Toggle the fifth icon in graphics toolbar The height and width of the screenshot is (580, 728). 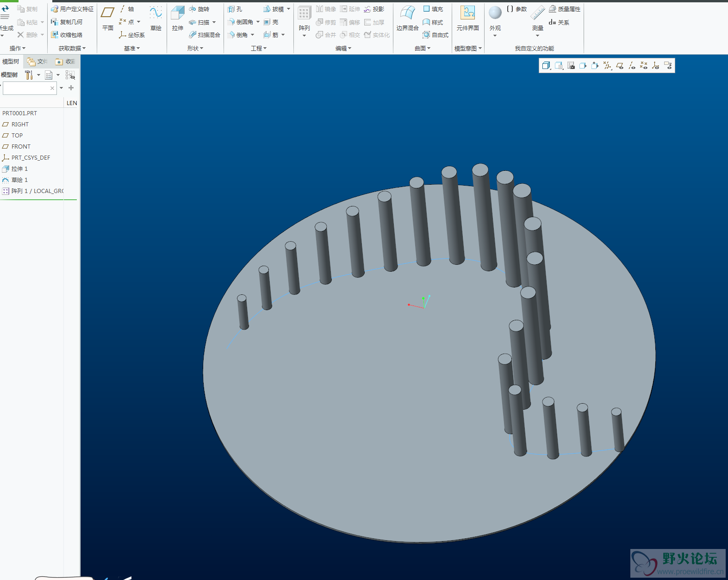[595, 66]
